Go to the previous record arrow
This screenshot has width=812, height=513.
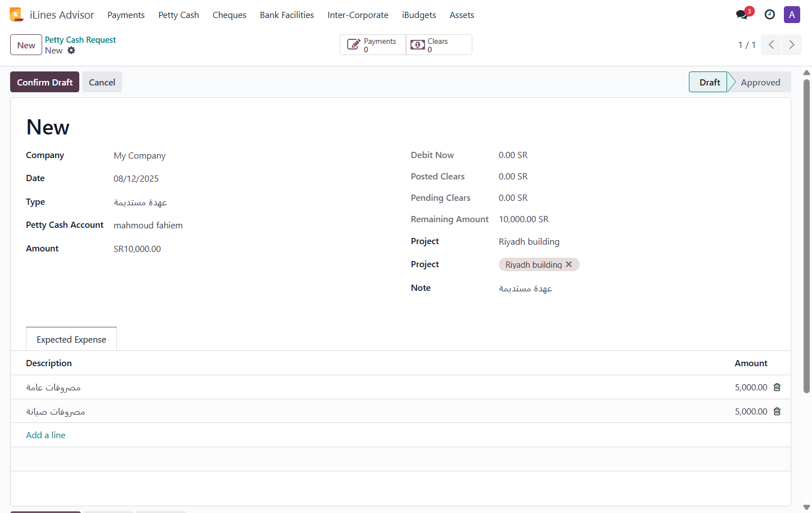[772, 45]
